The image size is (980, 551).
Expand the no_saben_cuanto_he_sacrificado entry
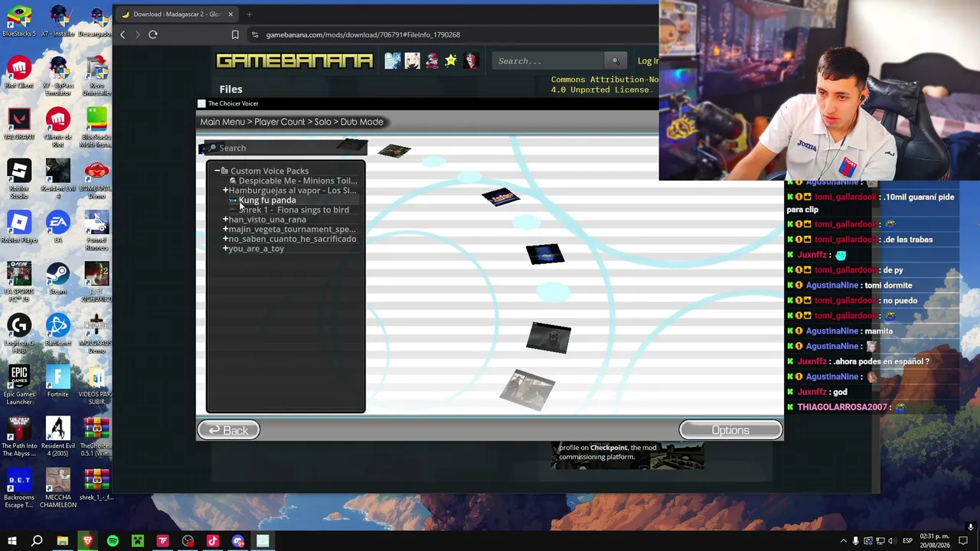point(225,239)
